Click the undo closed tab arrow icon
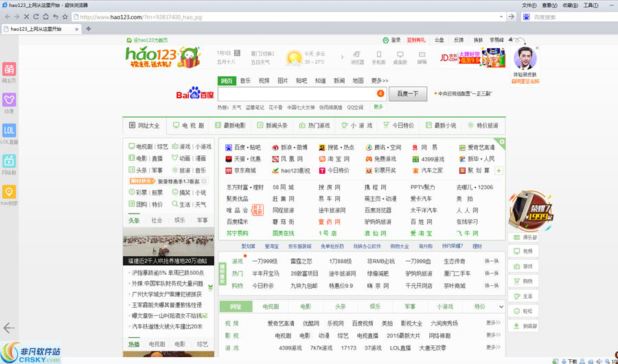The image size is (618, 364). (55, 17)
